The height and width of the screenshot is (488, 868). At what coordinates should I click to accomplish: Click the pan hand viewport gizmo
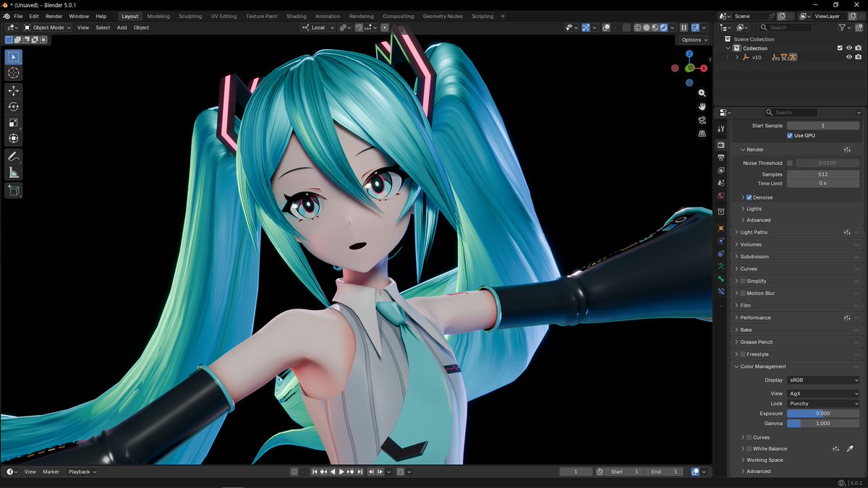tap(702, 107)
